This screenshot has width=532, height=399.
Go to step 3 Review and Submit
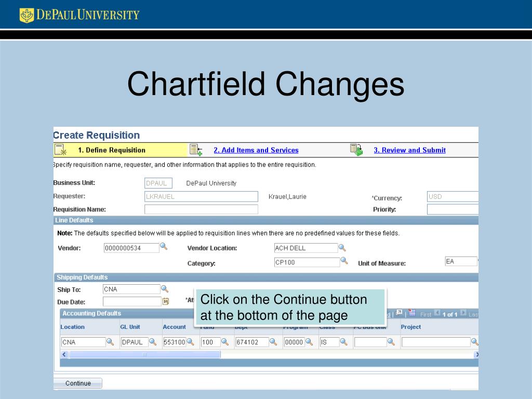coord(409,150)
